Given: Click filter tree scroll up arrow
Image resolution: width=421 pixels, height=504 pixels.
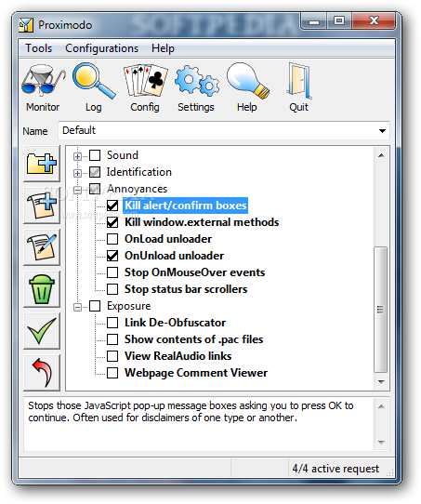Looking at the screenshot, I should (381, 155).
